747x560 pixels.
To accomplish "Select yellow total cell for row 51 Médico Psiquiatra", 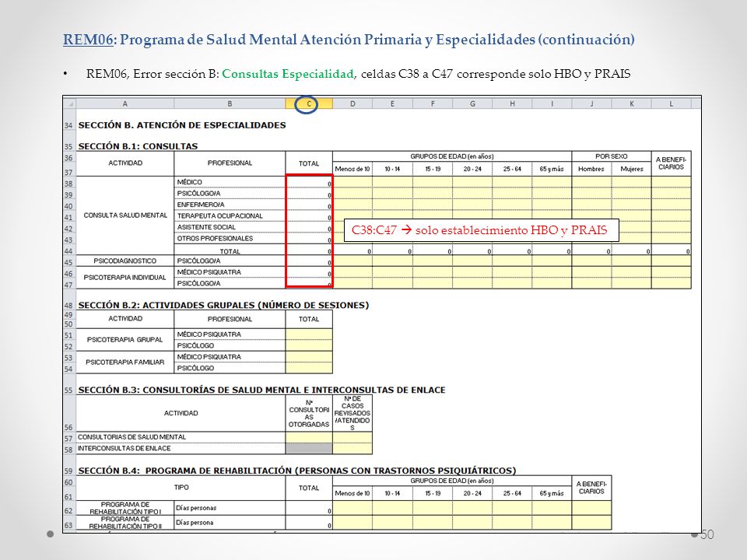I will [x=309, y=334].
